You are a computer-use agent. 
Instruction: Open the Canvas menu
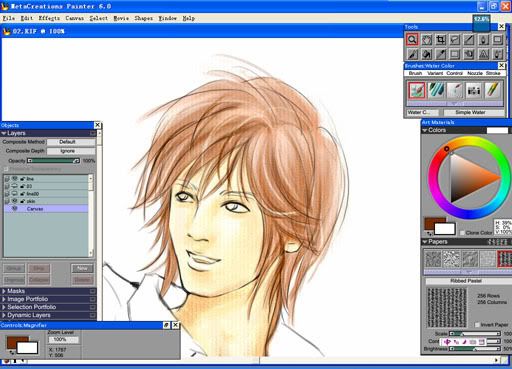(x=75, y=18)
